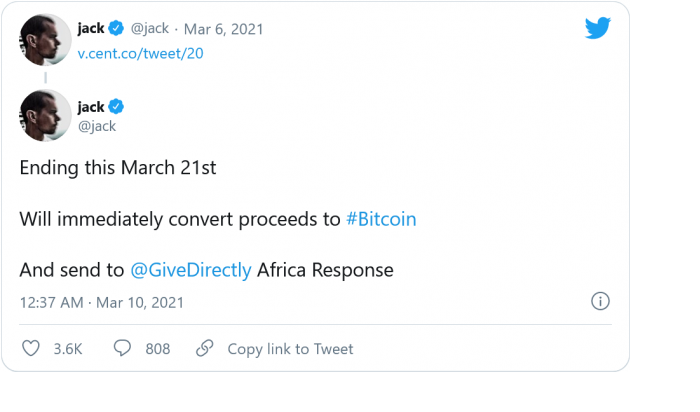Viewport: 700px width, 412px height.
Task: Open the @jack handle under the main name
Action: 97,126
